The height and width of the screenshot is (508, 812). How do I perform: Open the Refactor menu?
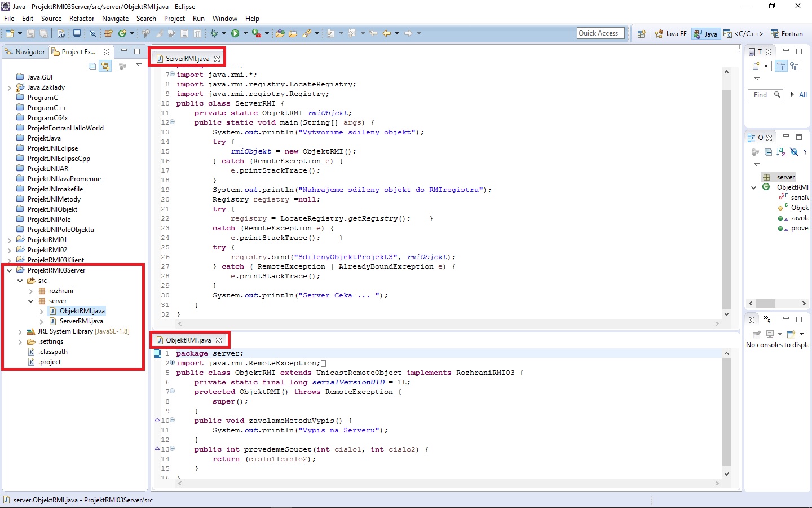click(82, 19)
